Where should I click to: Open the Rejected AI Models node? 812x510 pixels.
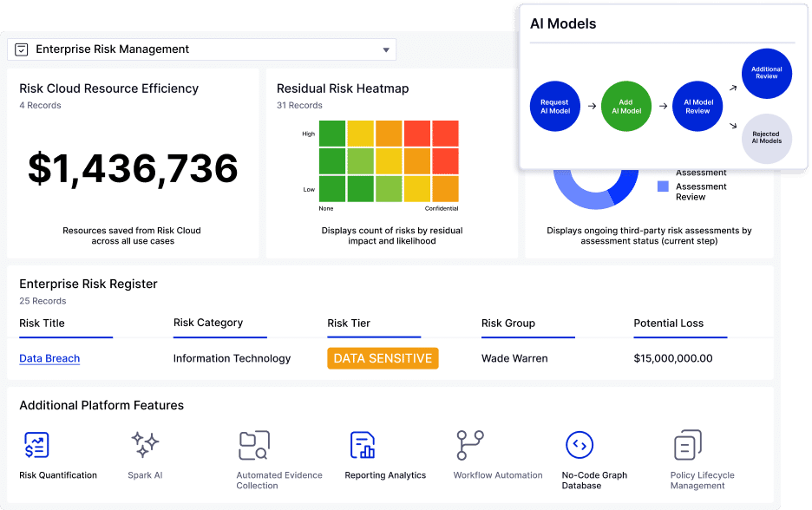[x=766, y=139]
